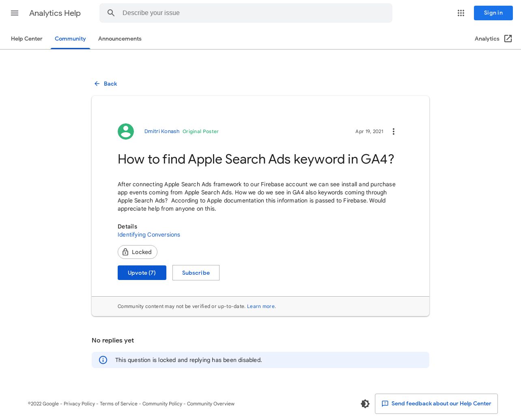This screenshot has height=420, width=521.
Task: Select the Community tab
Action: 70,39
